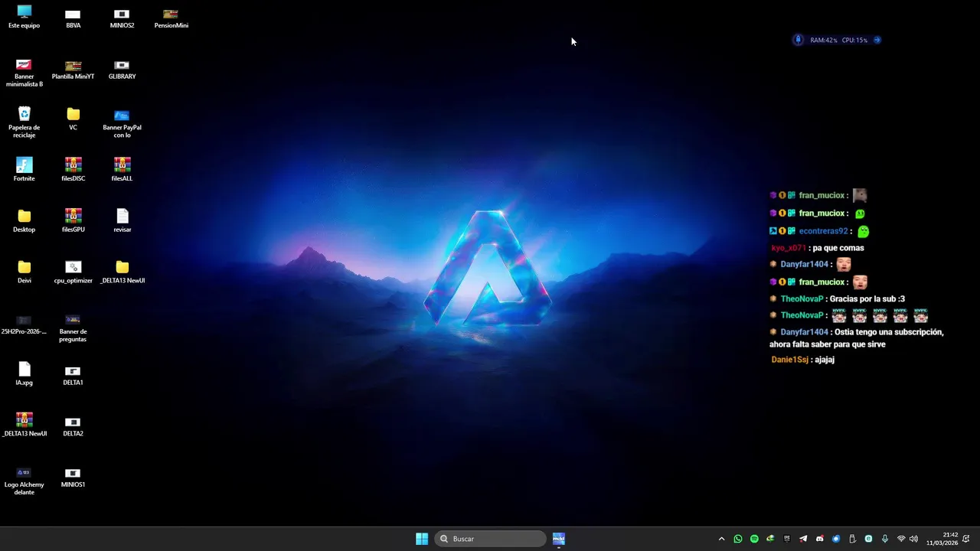Select the 25H2Pro-2026 file icon
This screenshot has width=980, height=551.
coord(24,324)
